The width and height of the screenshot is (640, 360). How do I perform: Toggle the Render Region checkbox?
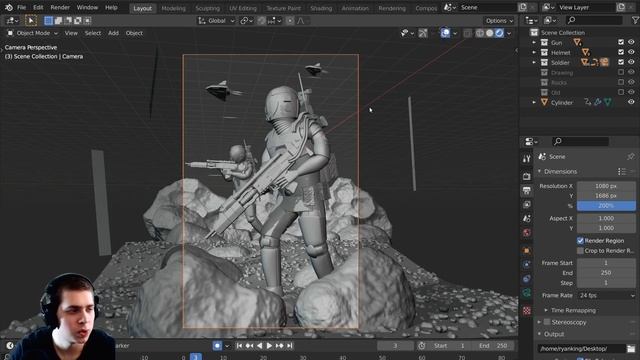[580, 240]
